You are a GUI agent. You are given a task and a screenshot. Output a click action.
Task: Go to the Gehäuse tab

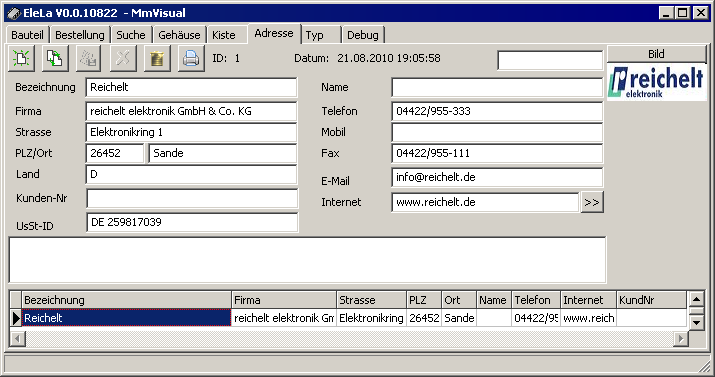pyautogui.click(x=179, y=35)
